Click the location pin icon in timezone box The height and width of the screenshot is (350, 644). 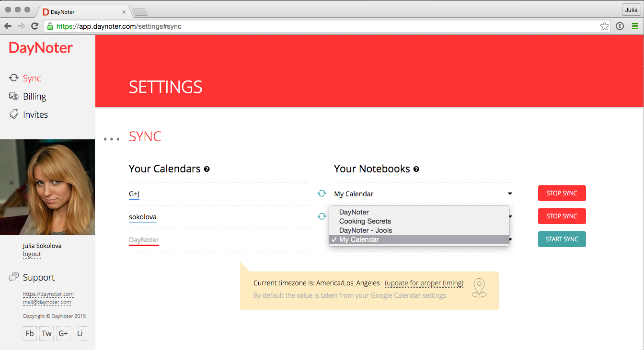(x=479, y=288)
